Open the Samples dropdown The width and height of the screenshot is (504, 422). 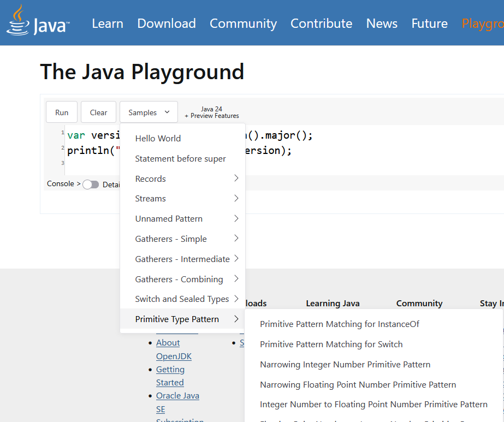coord(148,111)
